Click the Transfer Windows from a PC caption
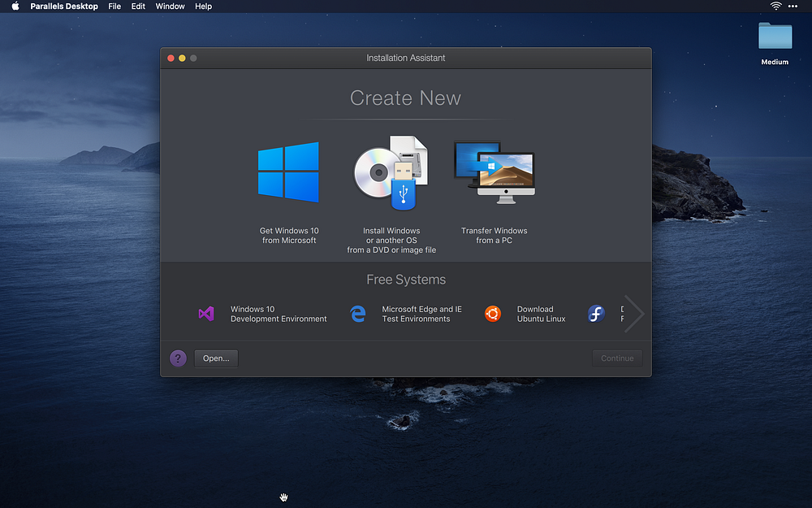Screen dimensions: 812x508 coord(494,236)
